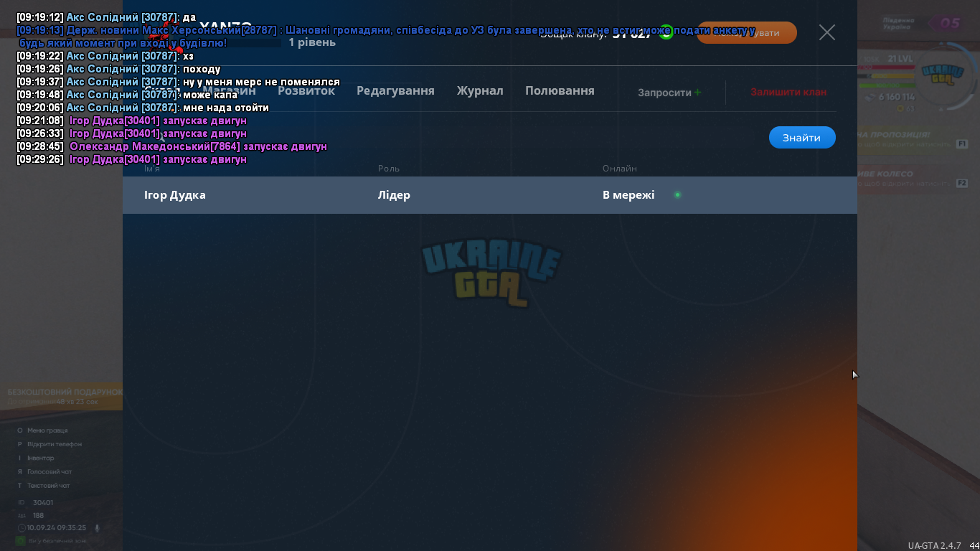The width and height of the screenshot is (980, 551).
Task: Click Запросити to invite a member
Action: 664,93
